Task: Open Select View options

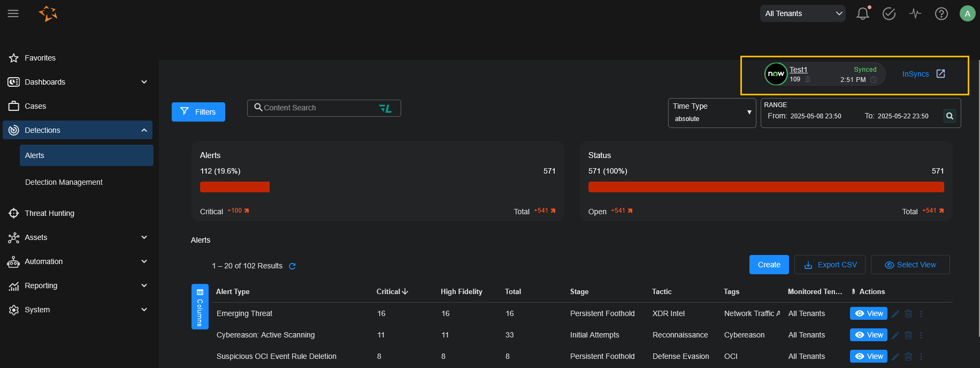Action: pyautogui.click(x=910, y=265)
